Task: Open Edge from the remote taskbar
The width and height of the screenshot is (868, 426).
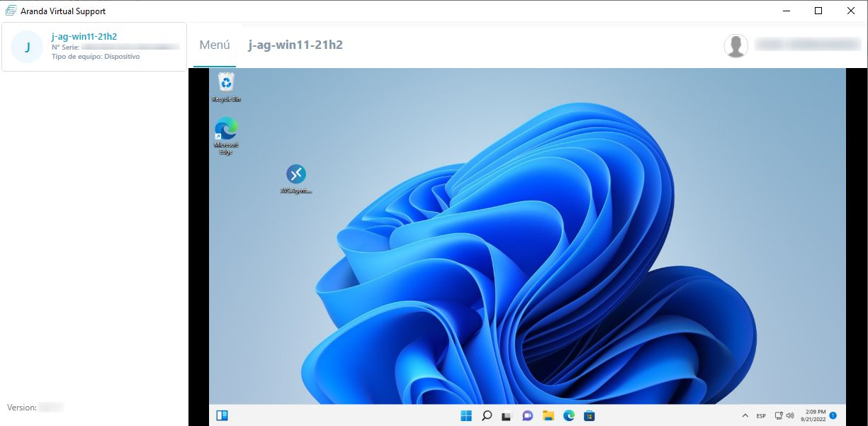Action: pos(568,416)
